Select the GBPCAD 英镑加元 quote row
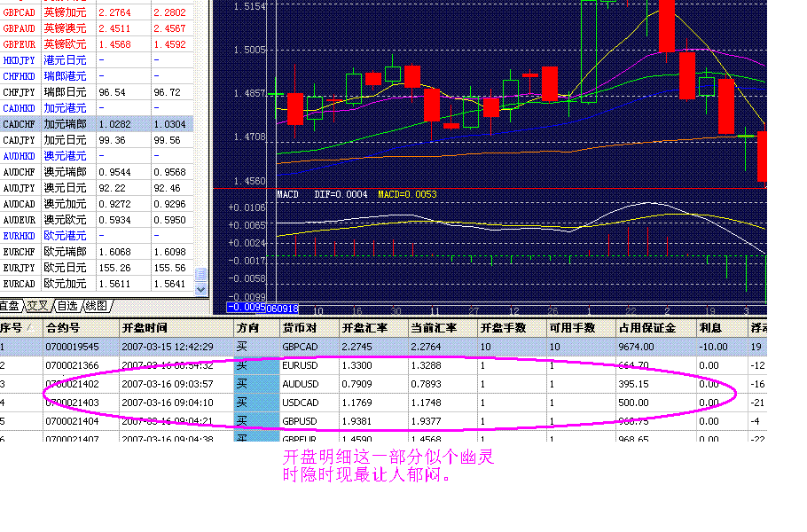Image resolution: width=807 pixels, height=532 pixels. point(97,12)
